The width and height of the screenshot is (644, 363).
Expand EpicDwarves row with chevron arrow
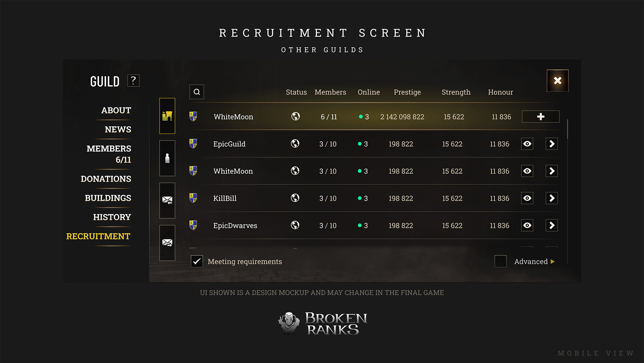[552, 225]
